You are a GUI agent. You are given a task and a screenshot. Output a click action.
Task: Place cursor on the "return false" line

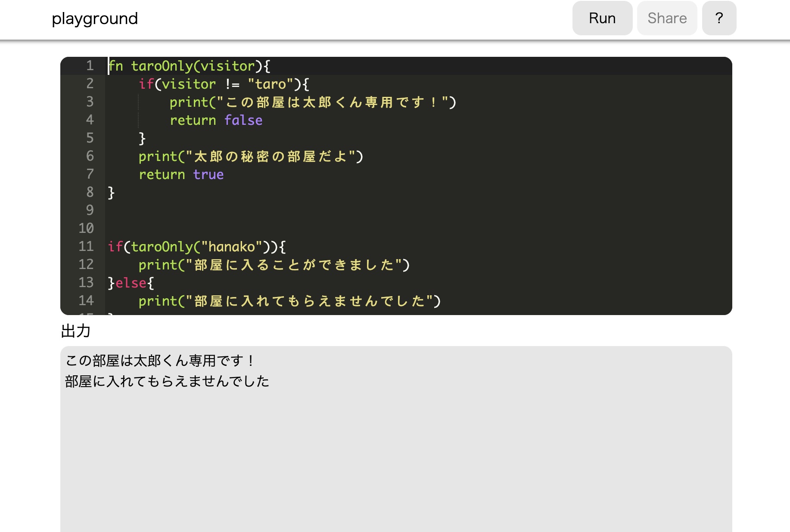216,121
